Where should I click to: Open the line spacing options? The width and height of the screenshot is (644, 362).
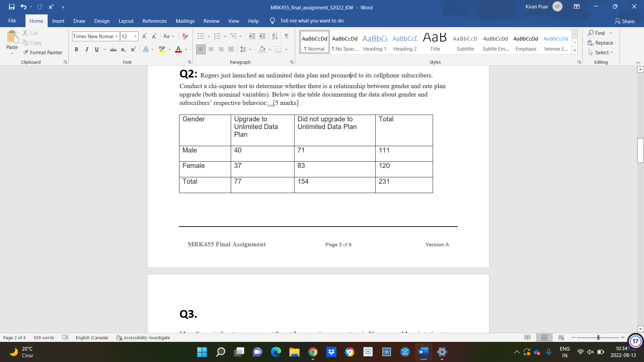246,49
